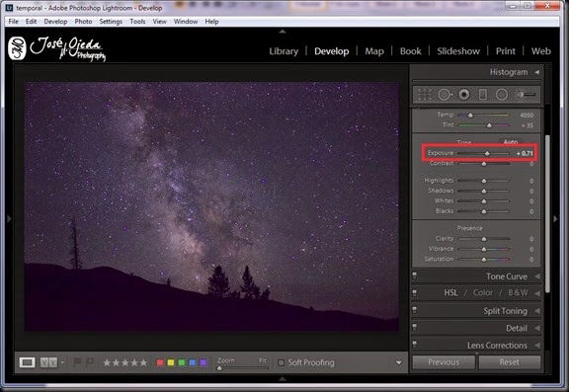Switch to the Web module
569x392 pixels.
(x=541, y=51)
